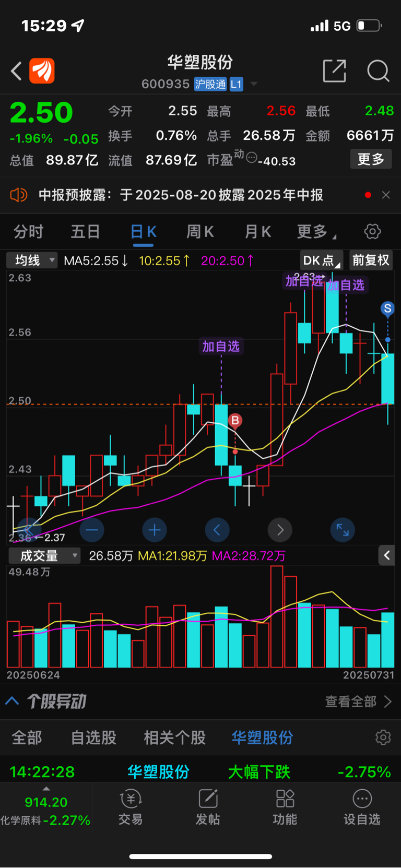Expand the stock title dropdown arrow
The height and width of the screenshot is (868, 401).
tap(254, 84)
